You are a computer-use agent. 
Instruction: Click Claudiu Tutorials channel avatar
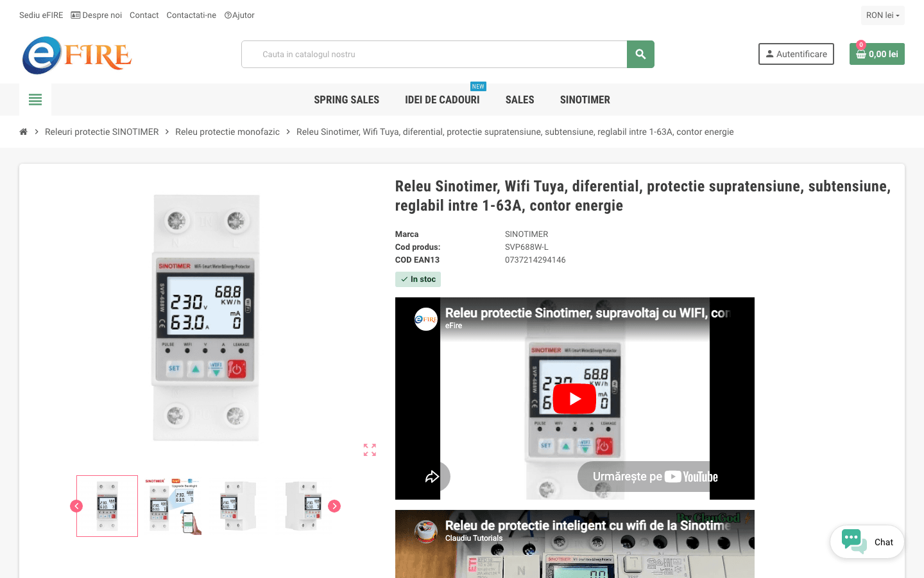coord(426,531)
